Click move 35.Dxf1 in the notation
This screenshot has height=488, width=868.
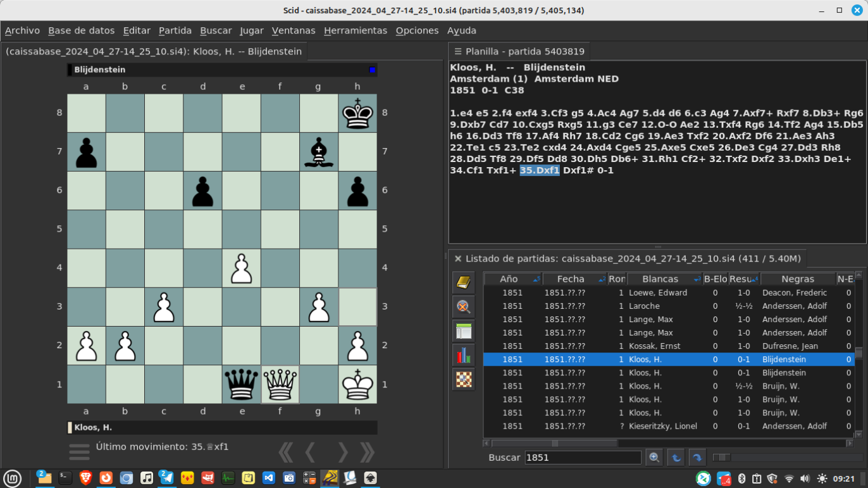tap(540, 170)
